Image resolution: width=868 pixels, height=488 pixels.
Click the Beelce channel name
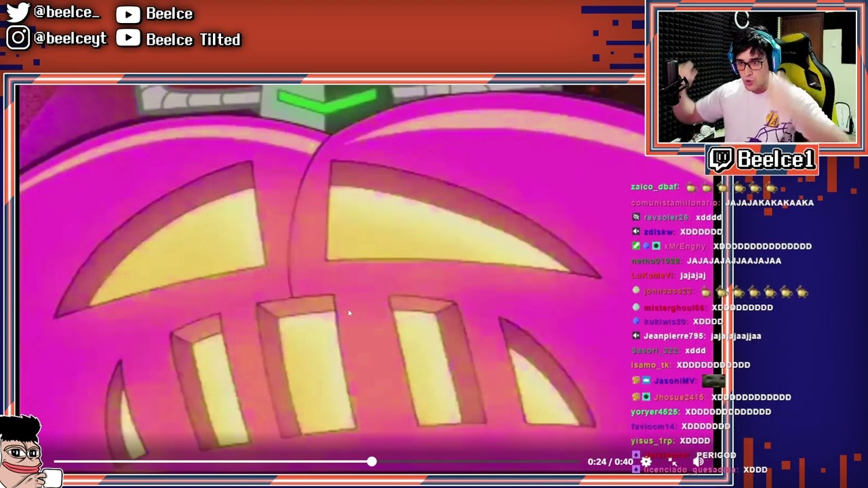tap(170, 14)
